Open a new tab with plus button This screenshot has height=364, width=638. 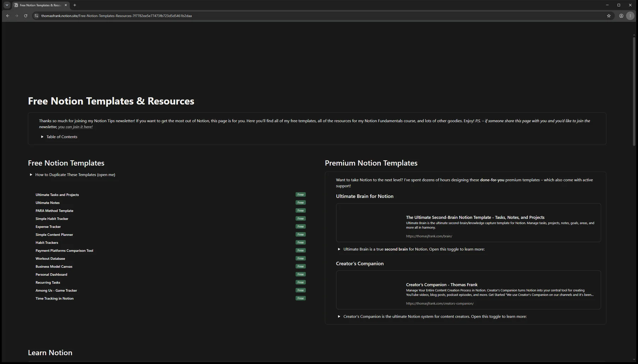click(x=74, y=5)
